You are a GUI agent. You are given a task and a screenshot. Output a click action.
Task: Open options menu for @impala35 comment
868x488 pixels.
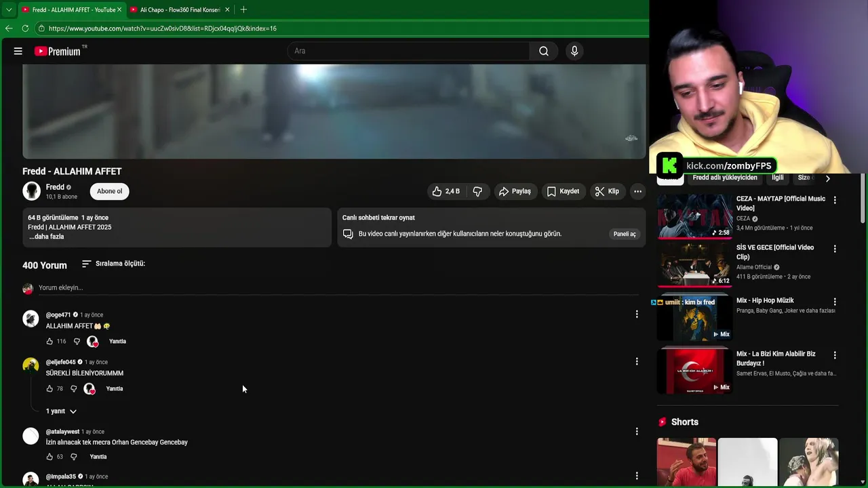point(636,476)
